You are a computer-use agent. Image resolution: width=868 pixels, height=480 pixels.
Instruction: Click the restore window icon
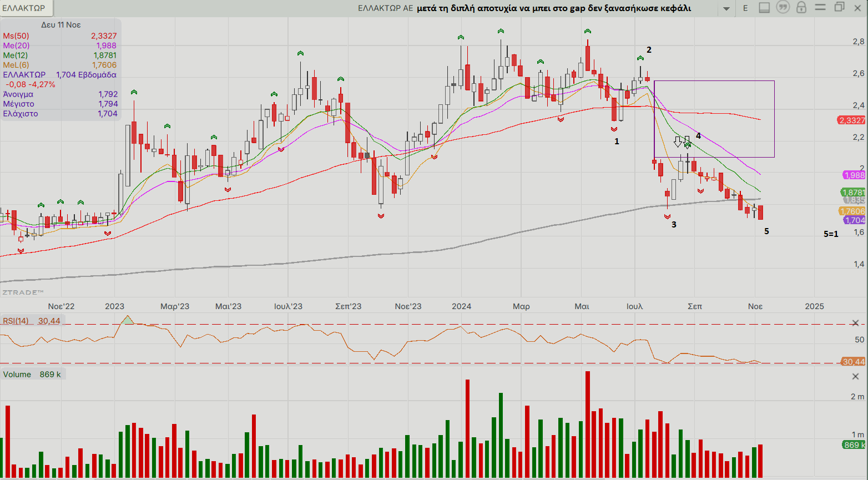tap(840, 7)
